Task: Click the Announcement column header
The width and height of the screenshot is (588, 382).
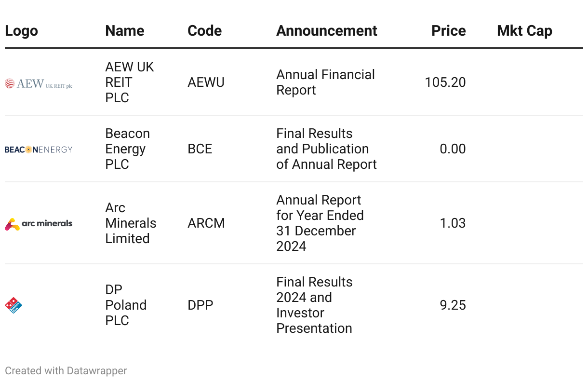Action: [326, 31]
